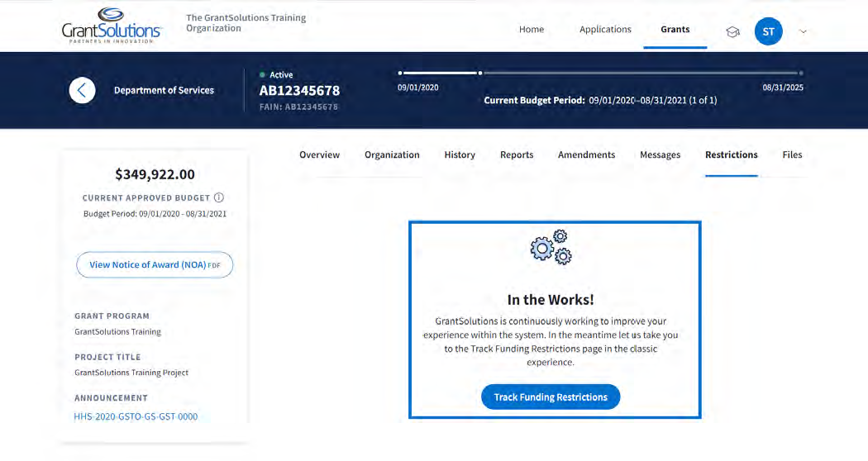This screenshot has width=868, height=461.
Task: Click the ST user avatar
Action: (768, 31)
